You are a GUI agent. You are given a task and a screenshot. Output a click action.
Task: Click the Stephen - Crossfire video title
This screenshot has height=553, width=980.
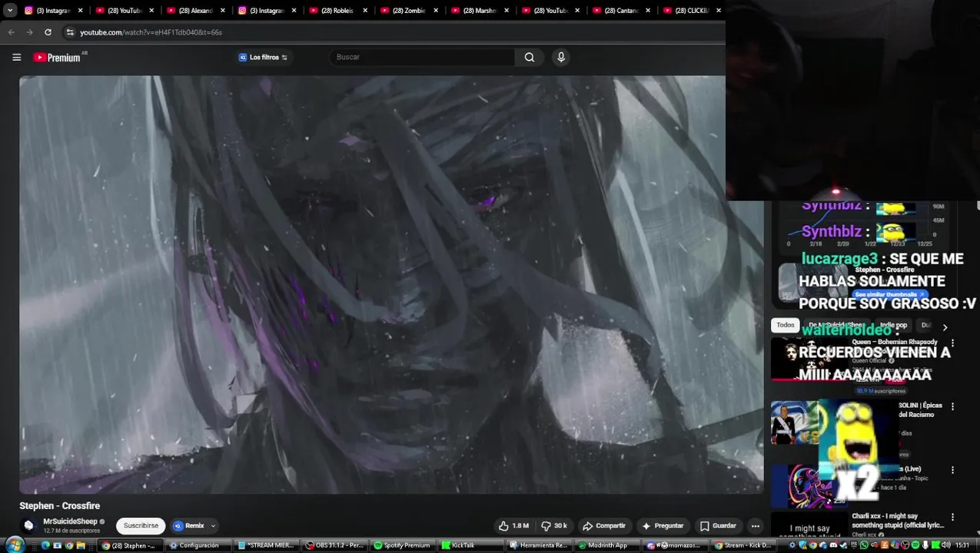(x=59, y=505)
